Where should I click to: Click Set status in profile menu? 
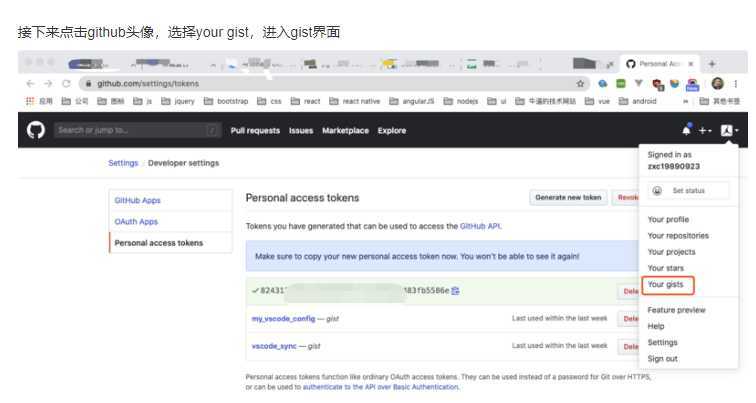pyautogui.click(x=688, y=190)
